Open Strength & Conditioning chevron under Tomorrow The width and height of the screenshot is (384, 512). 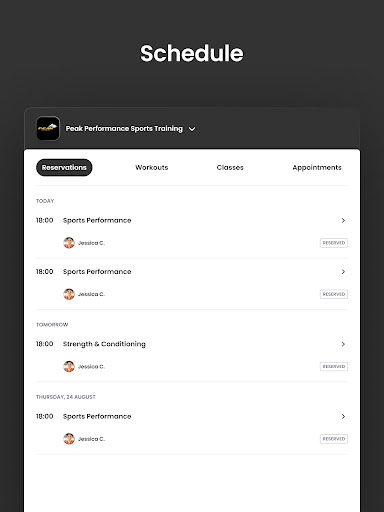(343, 344)
